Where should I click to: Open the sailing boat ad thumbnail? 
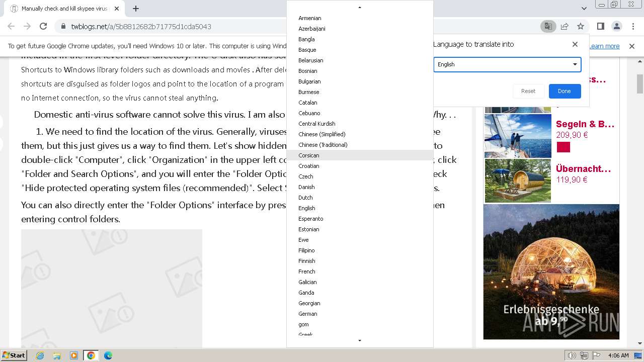(518, 136)
